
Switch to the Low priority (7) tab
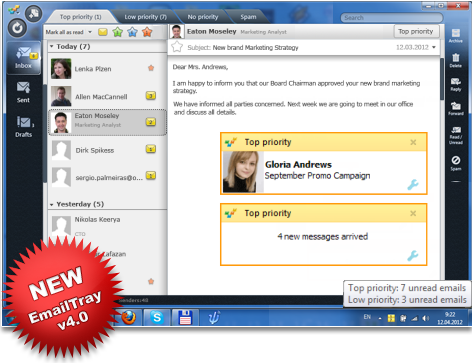click(146, 17)
